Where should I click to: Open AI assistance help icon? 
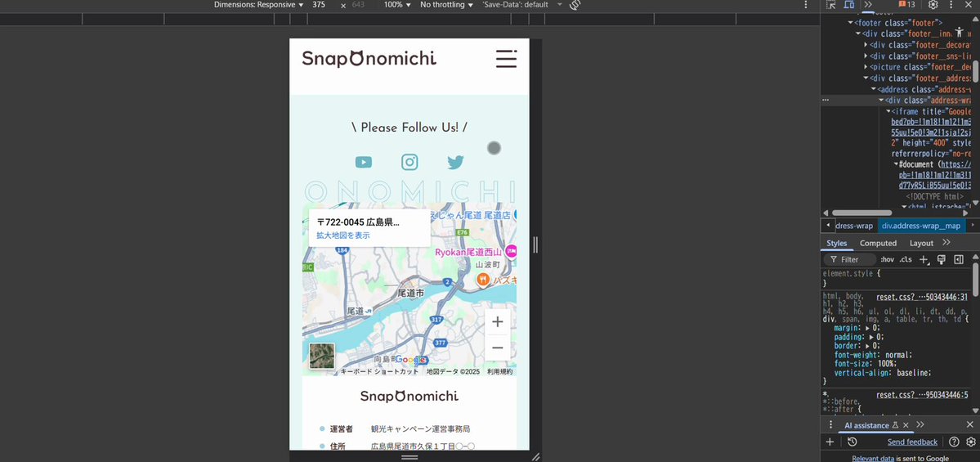click(x=954, y=442)
